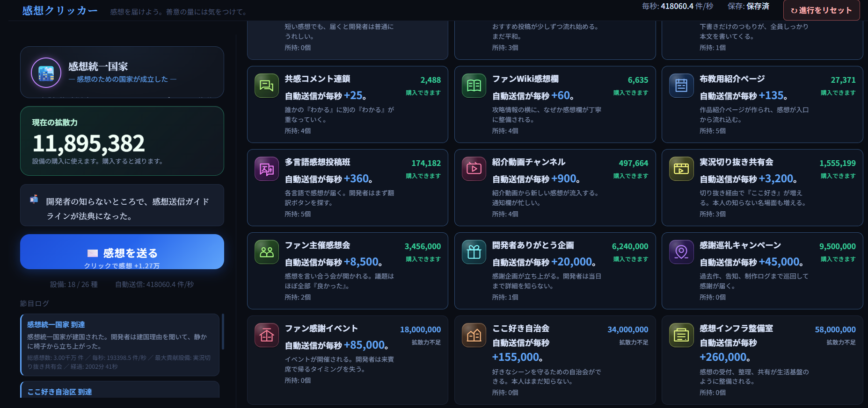Image resolution: width=868 pixels, height=408 pixels.
Task: Click the 感謝巡礼キャンペーン map pin icon
Action: coord(681,252)
